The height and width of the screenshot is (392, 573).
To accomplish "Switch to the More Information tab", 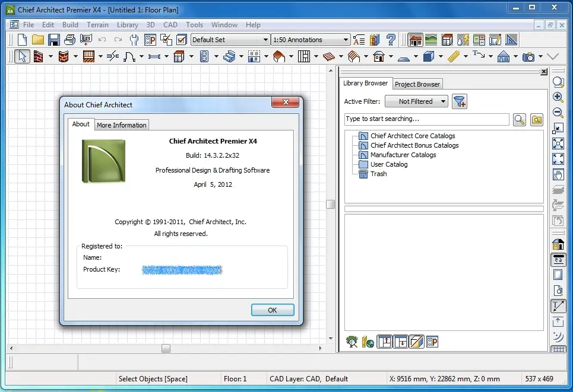I will coord(122,125).
